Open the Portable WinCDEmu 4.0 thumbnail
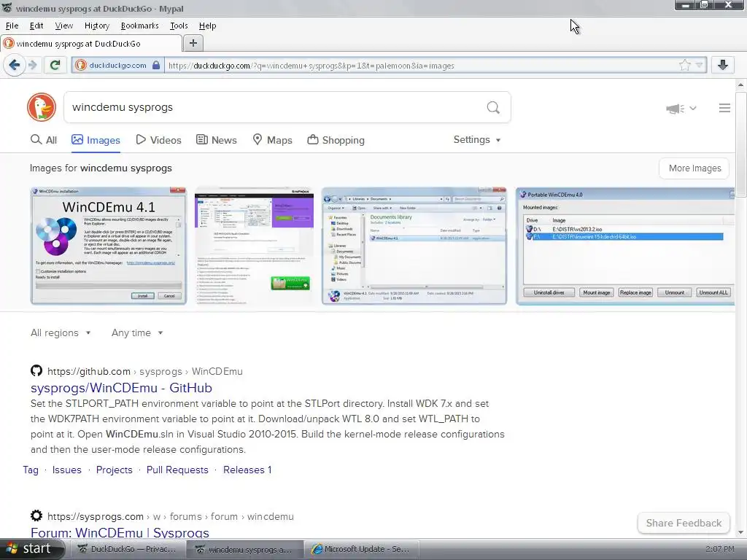The width and height of the screenshot is (747, 560). point(625,246)
